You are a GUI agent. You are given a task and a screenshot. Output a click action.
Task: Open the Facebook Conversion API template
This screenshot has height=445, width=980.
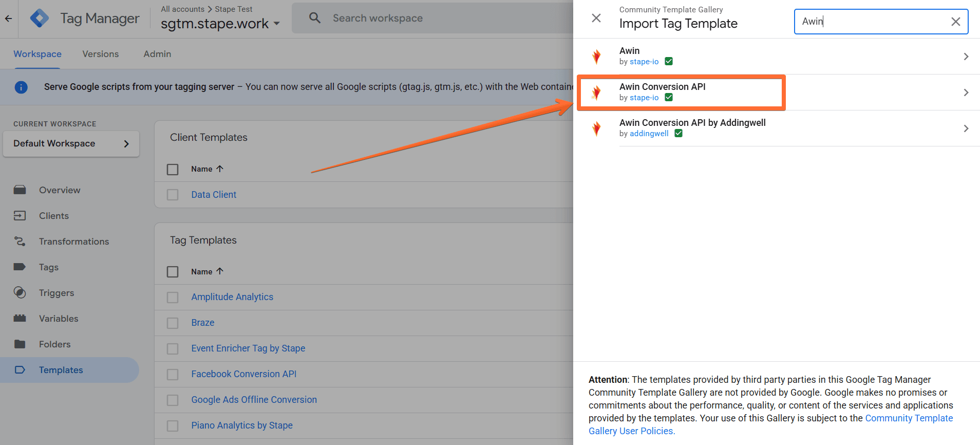coord(243,374)
